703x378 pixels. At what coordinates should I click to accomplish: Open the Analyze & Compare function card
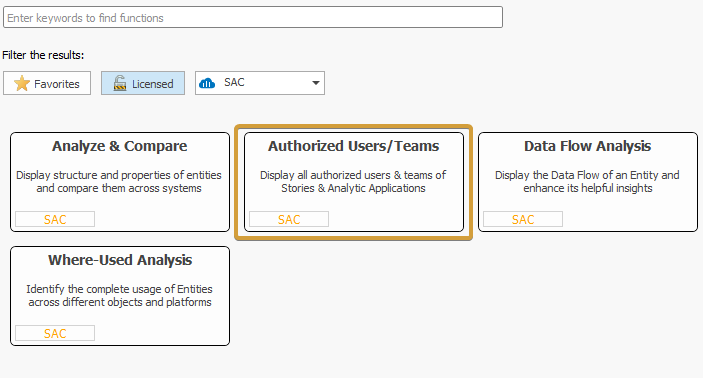(120, 182)
